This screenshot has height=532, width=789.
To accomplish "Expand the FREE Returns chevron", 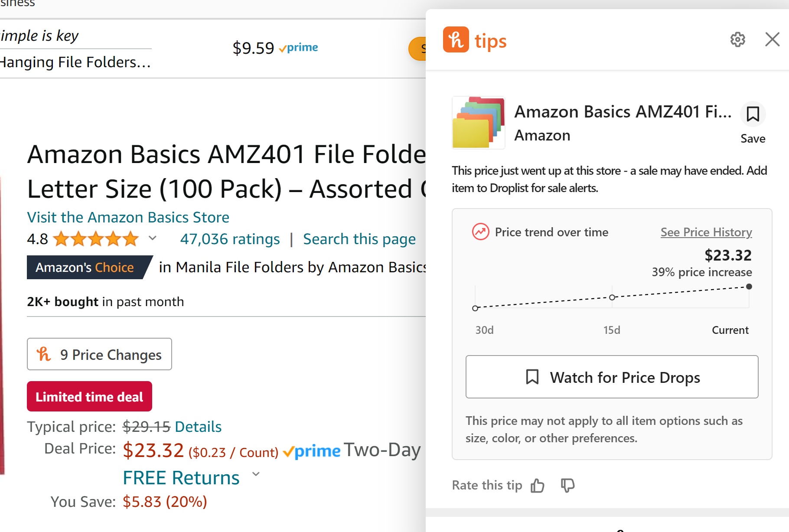I will 256,474.
